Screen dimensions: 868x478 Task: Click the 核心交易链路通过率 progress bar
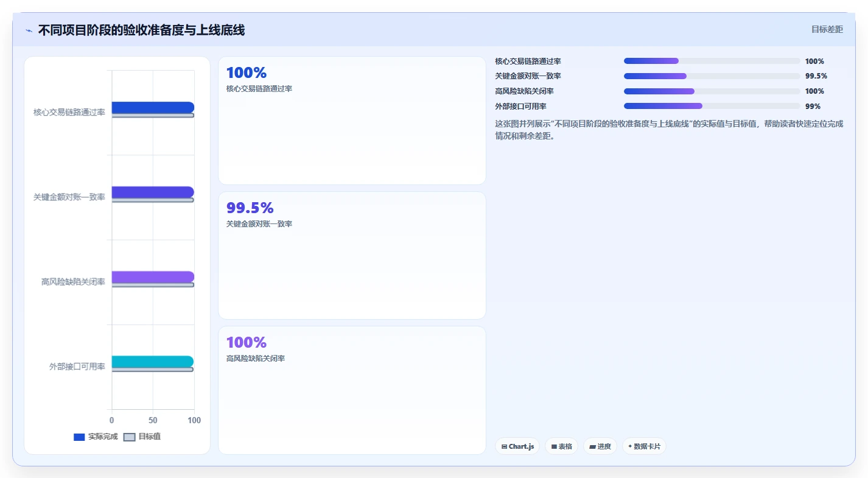pyautogui.click(x=712, y=61)
